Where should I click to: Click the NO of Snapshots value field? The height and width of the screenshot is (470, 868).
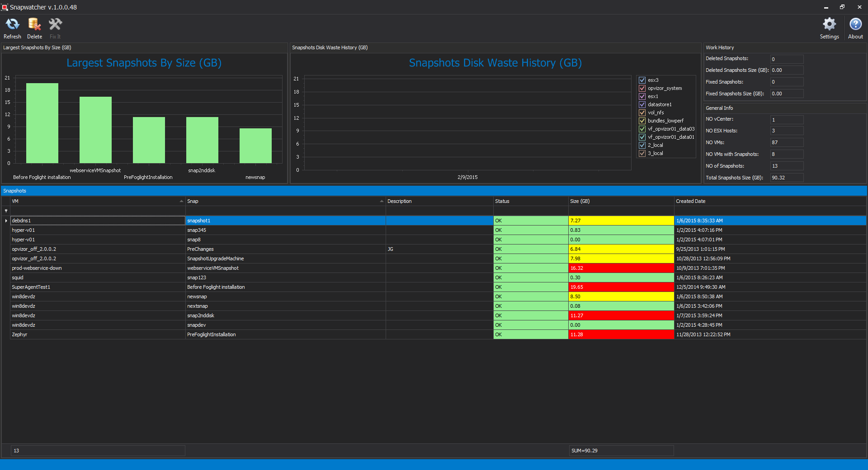tap(787, 166)
